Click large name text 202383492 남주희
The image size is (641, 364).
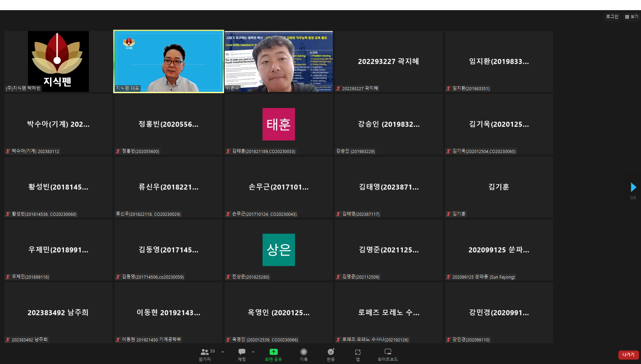[58, 313]
